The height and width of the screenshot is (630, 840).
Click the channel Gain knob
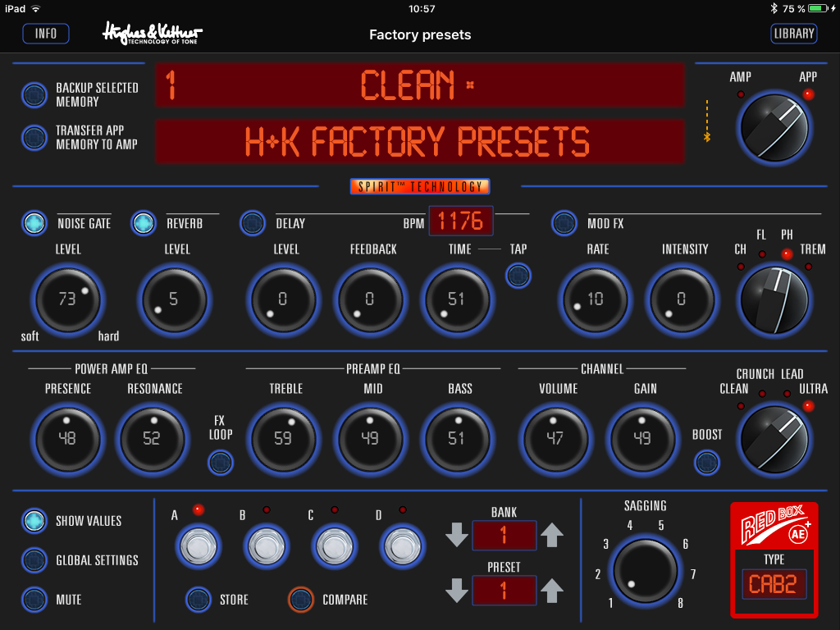(x=642, y=439)
